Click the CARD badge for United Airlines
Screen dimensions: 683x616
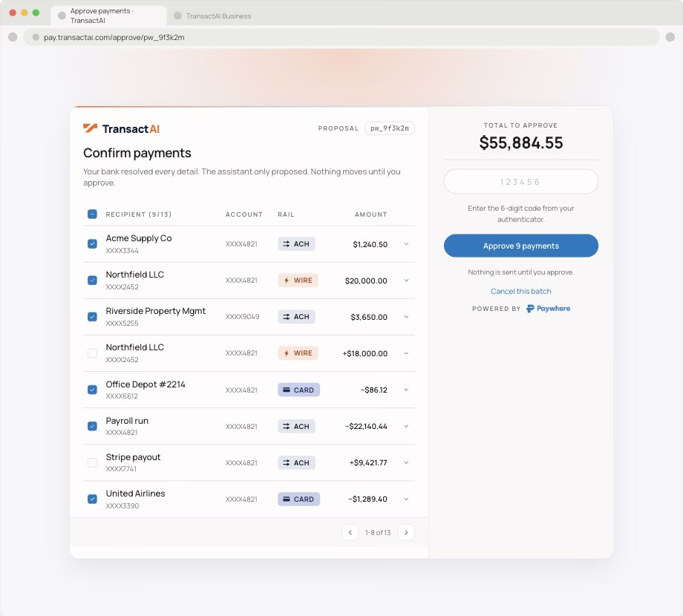coord(298,499)
